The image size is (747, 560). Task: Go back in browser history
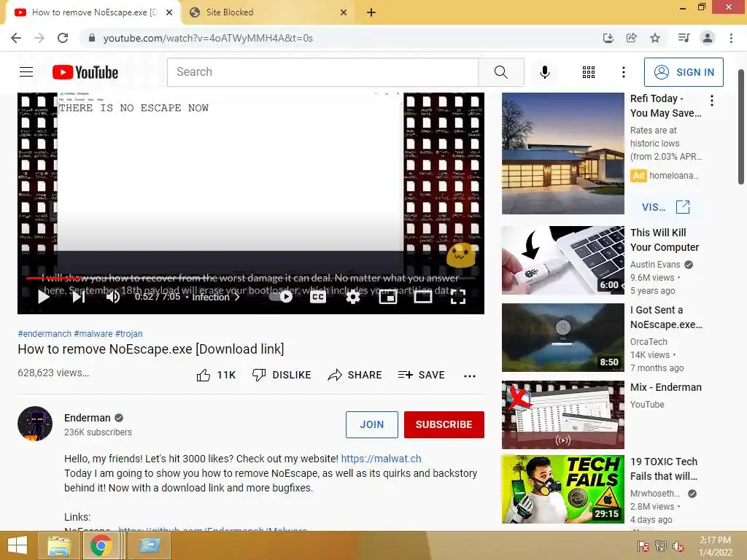16,38
